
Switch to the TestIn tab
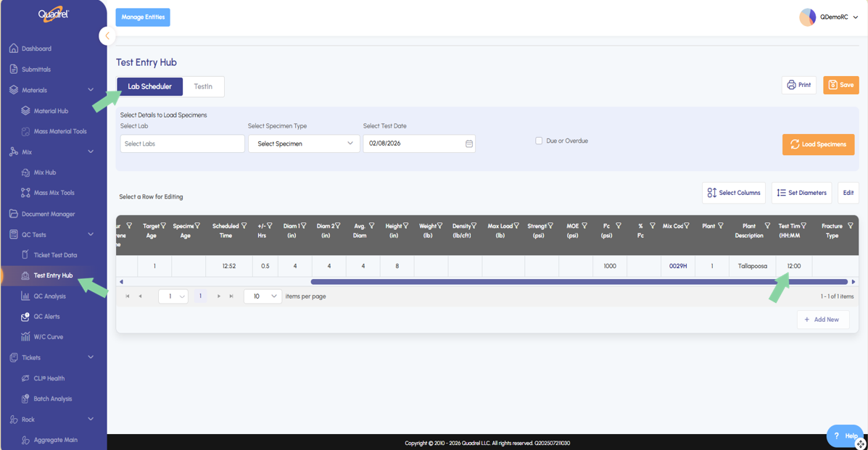click(x=203, y=86)
